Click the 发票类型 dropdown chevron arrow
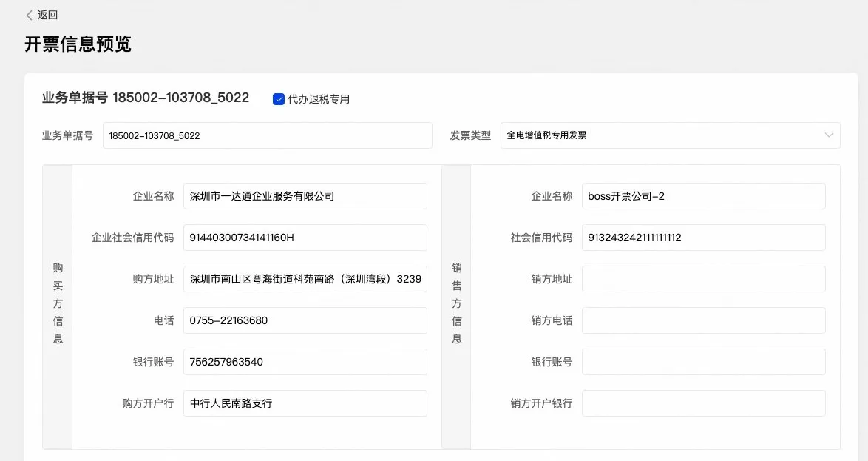 coord(829,135)
